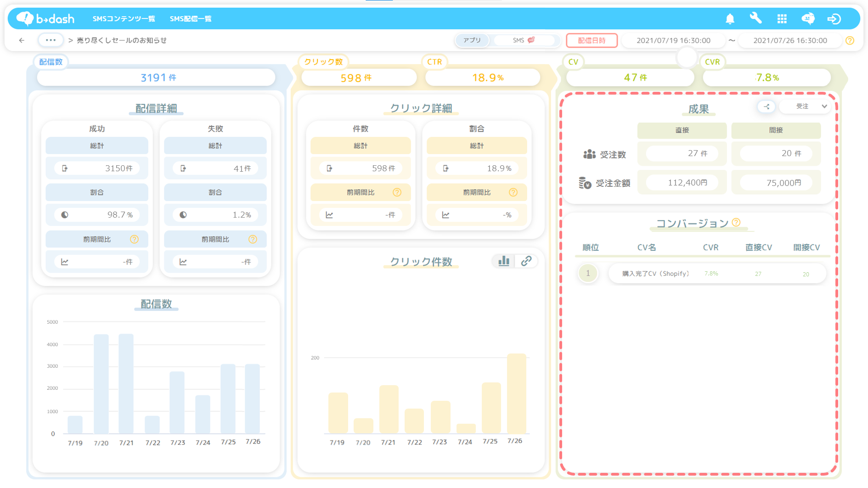Open the notifications bell
Viewport: 868px width, 488px height.
click(730, 19)
